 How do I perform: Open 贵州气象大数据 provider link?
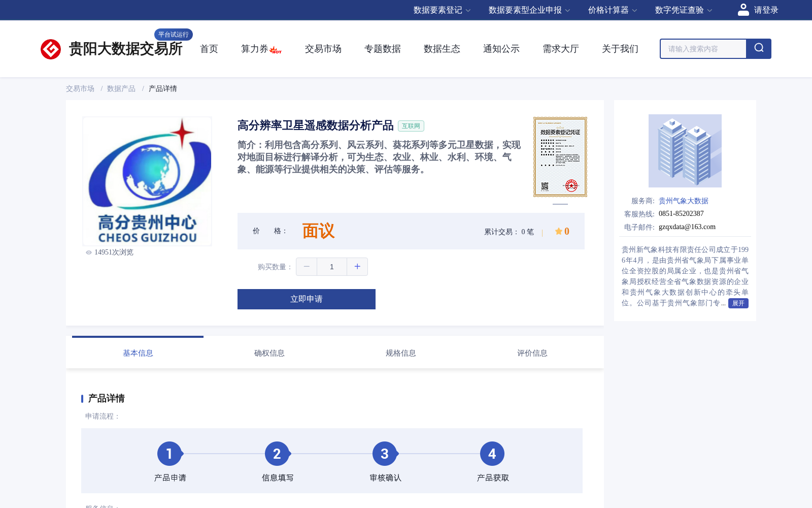coord(684,201)
